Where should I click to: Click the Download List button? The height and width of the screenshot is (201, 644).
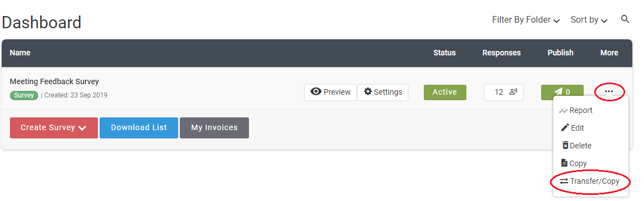[139, 128]
